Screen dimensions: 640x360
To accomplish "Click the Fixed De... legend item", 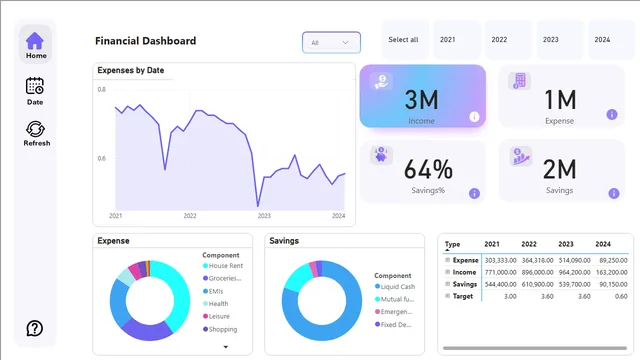I will (x=393, y=325).
